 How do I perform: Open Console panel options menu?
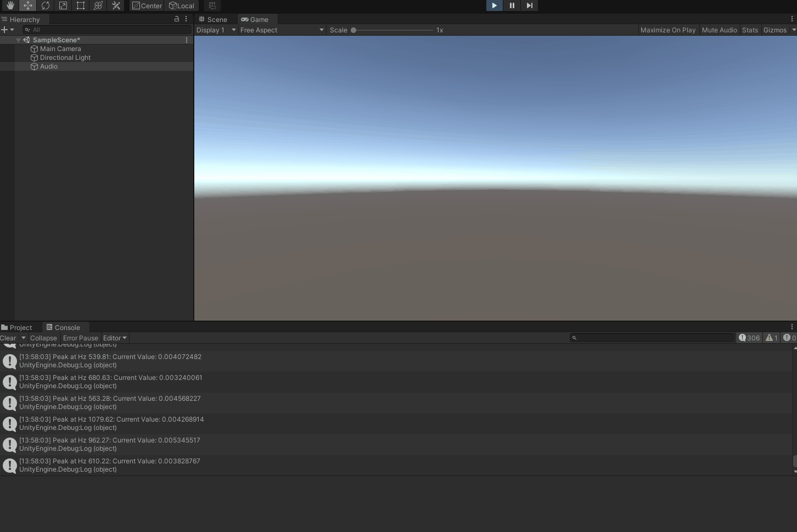pos(792,327)
